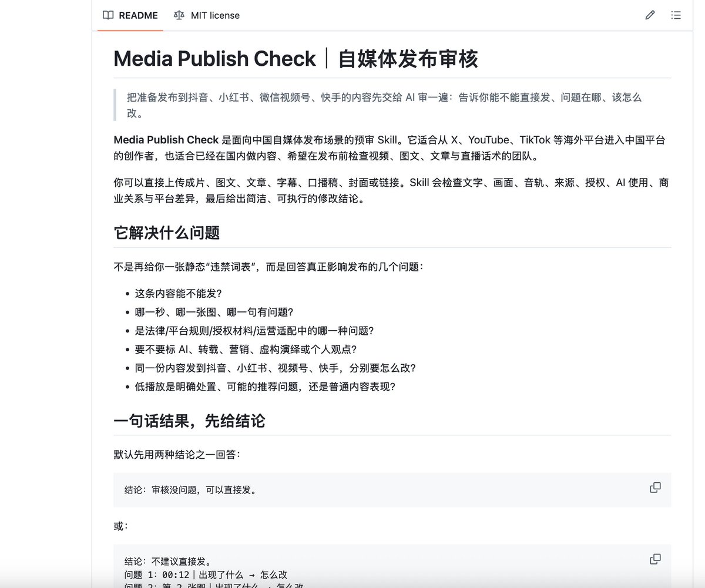The height and width of the screenshot is (588, 705).
Task: Click the '问题 1: 00:12' code line
Action: click(x=206, y=574)
